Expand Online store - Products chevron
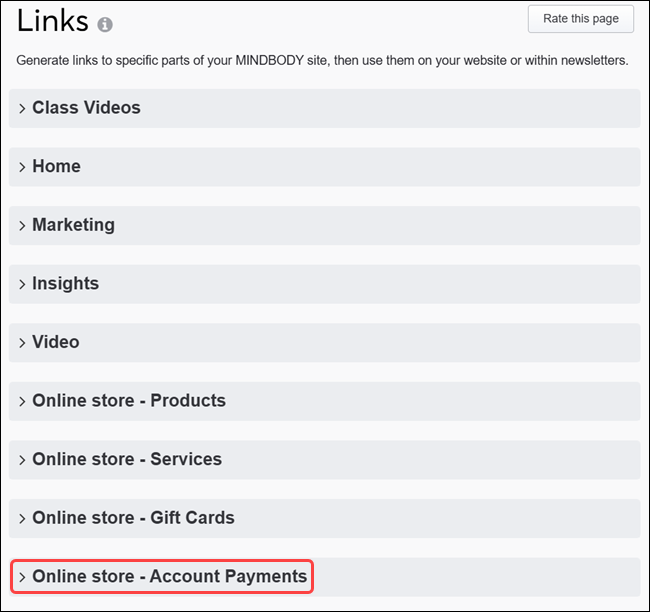Image resolution: width=650 pixels, height=612 pixels. click(x=22, y=401)
